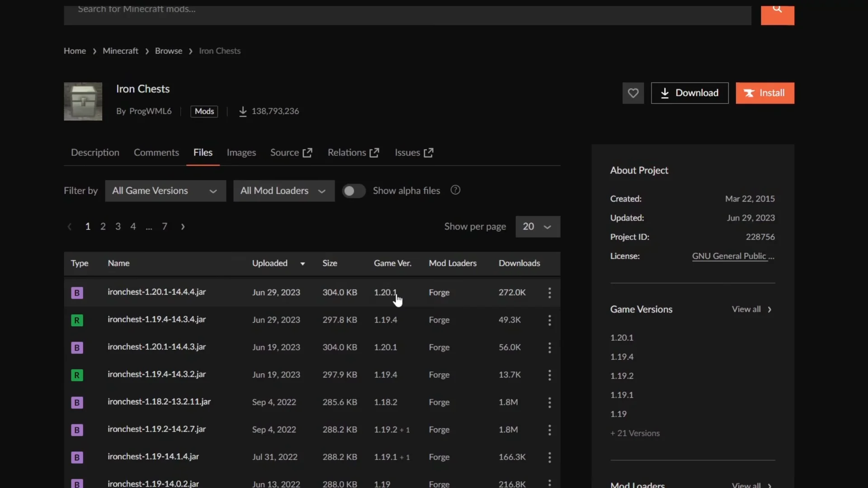
Task: Click Beta type badge for ironchest-1.18.2-13.2.11.jar
Action: click(x=77, y=403)
